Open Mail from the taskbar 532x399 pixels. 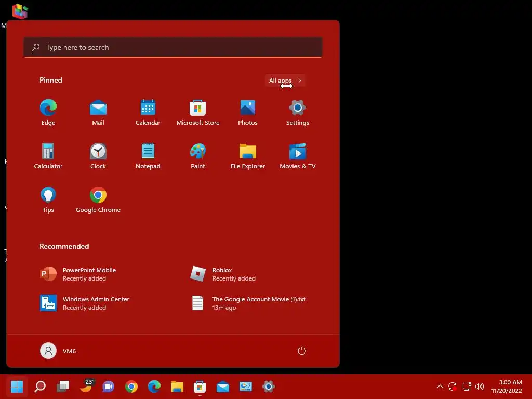coord(222,387)
